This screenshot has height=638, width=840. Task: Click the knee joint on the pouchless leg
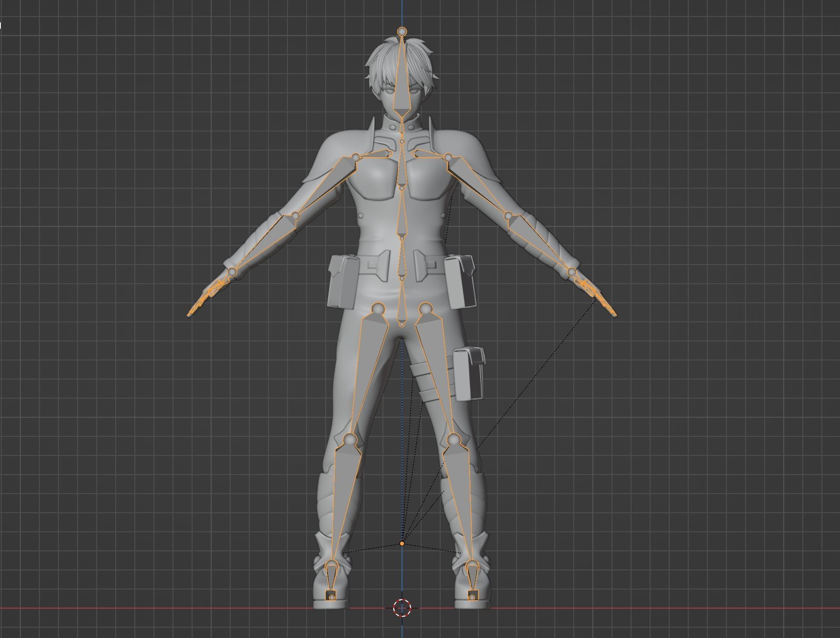click(350, 439)
